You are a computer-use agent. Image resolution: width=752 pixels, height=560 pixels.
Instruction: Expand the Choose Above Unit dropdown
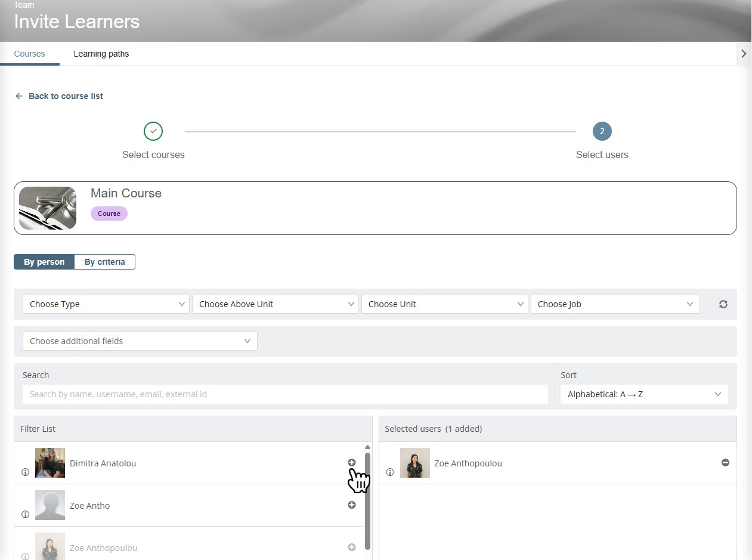coord(276,304)
